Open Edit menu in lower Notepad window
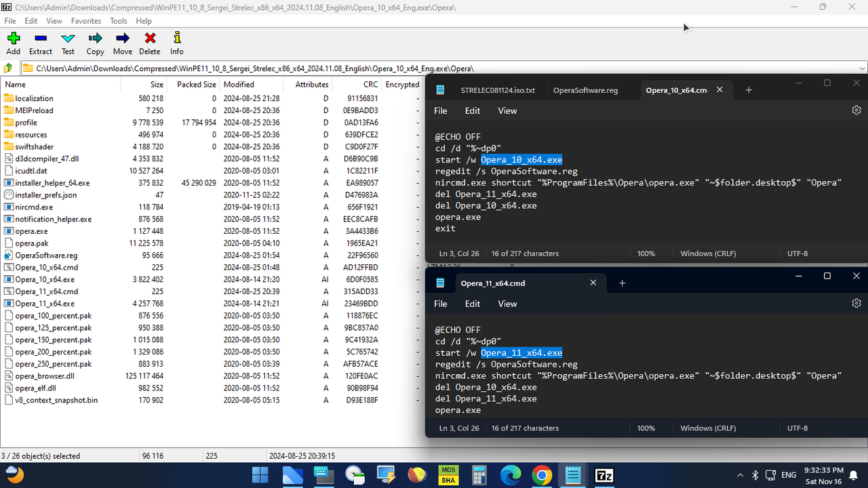The width and height of the screenshot is (868, 488). [x=473, y=304]
